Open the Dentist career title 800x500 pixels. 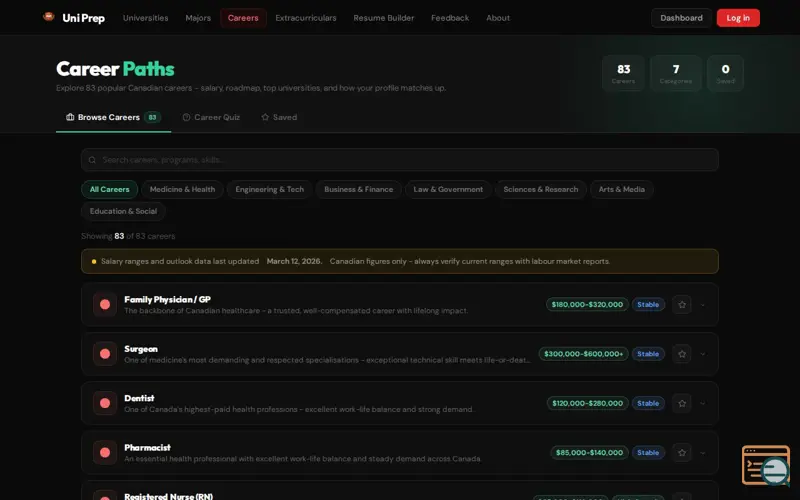139,398
